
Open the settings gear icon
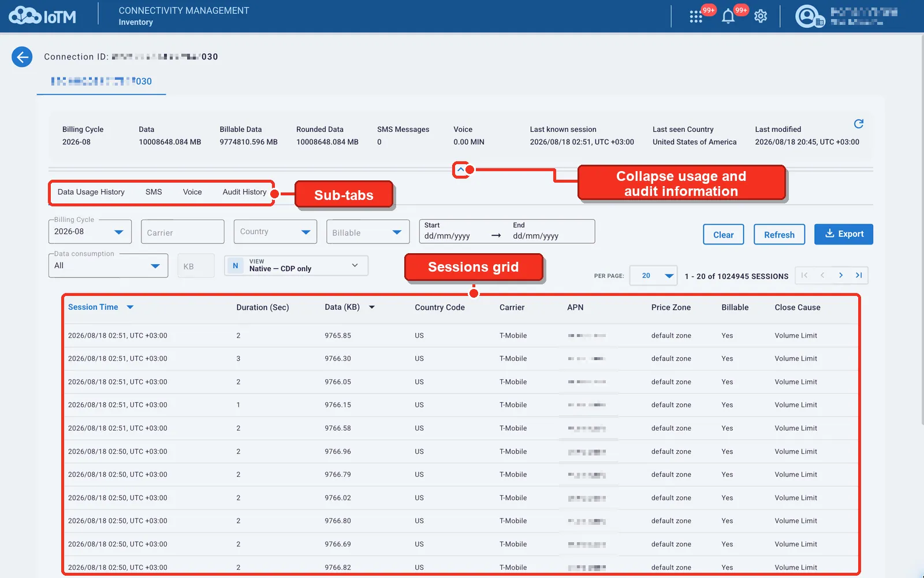point(761,16)
